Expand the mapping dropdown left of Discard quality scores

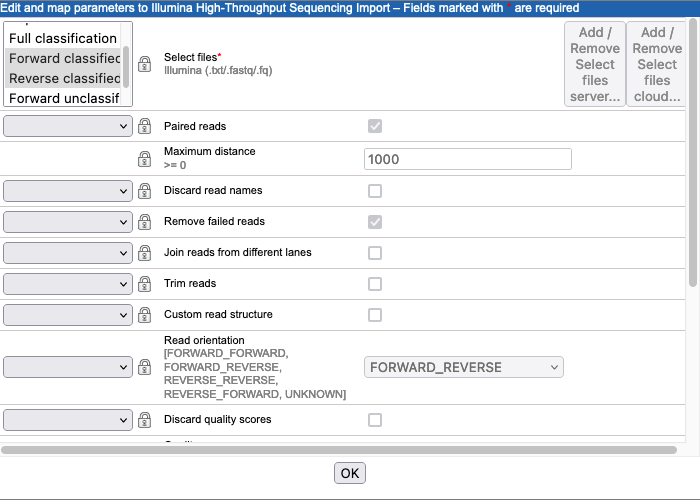[68, 420]
